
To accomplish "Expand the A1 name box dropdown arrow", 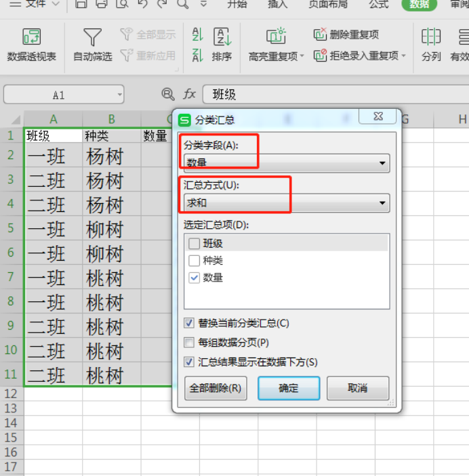I will (x=120, y=94).
